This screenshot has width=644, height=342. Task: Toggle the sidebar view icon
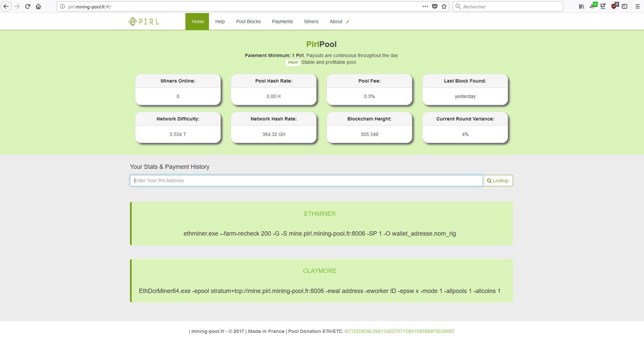(x=625, y=6)
